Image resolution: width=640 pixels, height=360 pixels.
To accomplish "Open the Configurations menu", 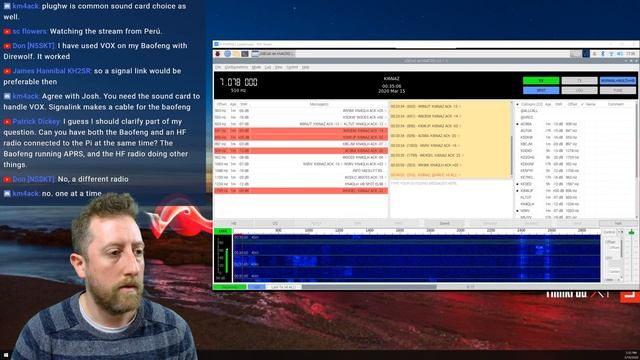I will coord(236,67).
